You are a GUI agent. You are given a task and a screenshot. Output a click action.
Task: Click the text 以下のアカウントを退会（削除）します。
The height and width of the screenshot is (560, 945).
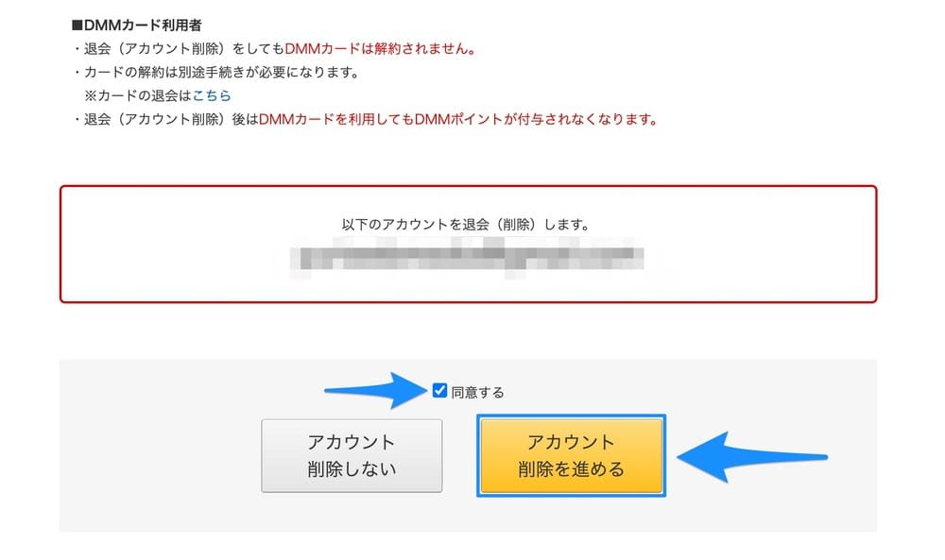pos(468,226)
